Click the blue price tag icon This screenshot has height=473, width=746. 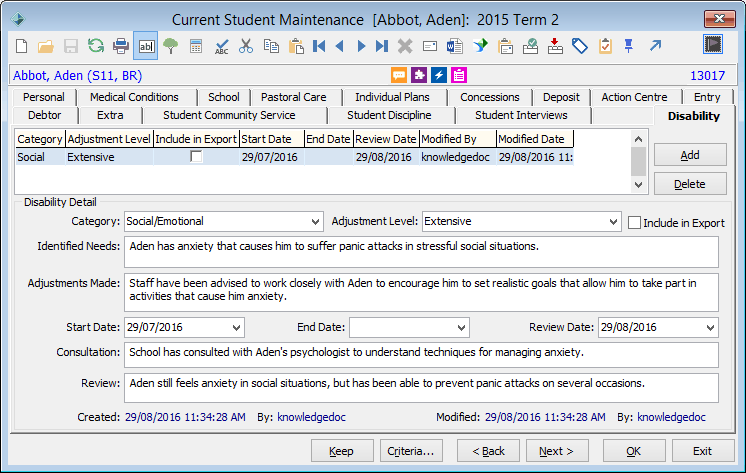click(x=579, y=46)
